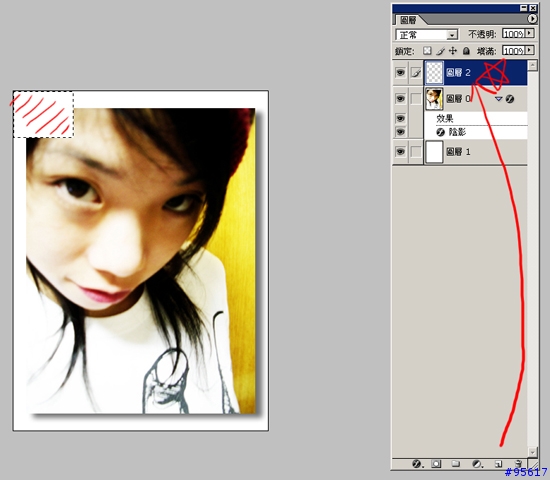Open the Layers palette flyout menu

[532, 19]
